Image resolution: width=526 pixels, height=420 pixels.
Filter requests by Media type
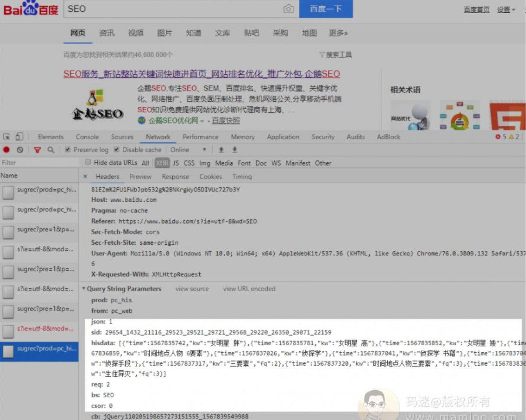tap(224, 163)
